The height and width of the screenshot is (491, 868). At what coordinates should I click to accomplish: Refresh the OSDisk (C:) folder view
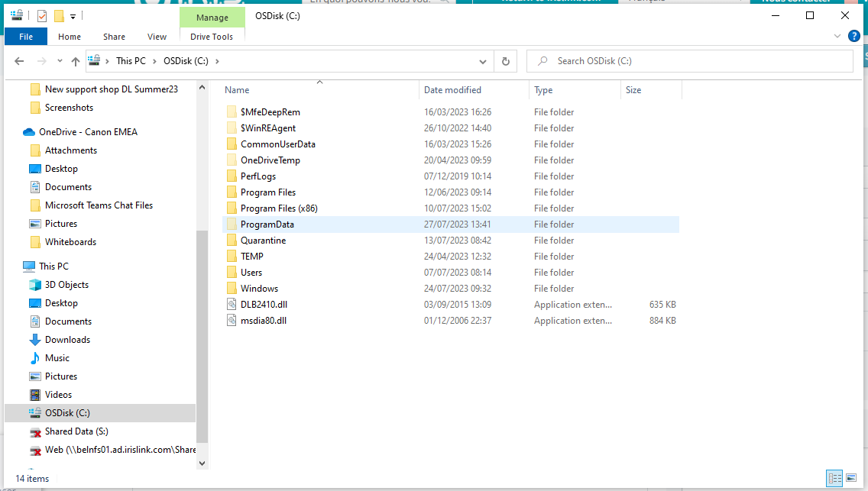tap(505, 61)
